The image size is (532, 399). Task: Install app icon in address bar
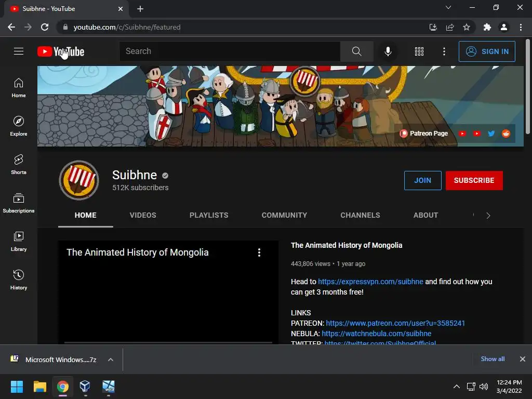pyautogui.click(x=433, y=27)
